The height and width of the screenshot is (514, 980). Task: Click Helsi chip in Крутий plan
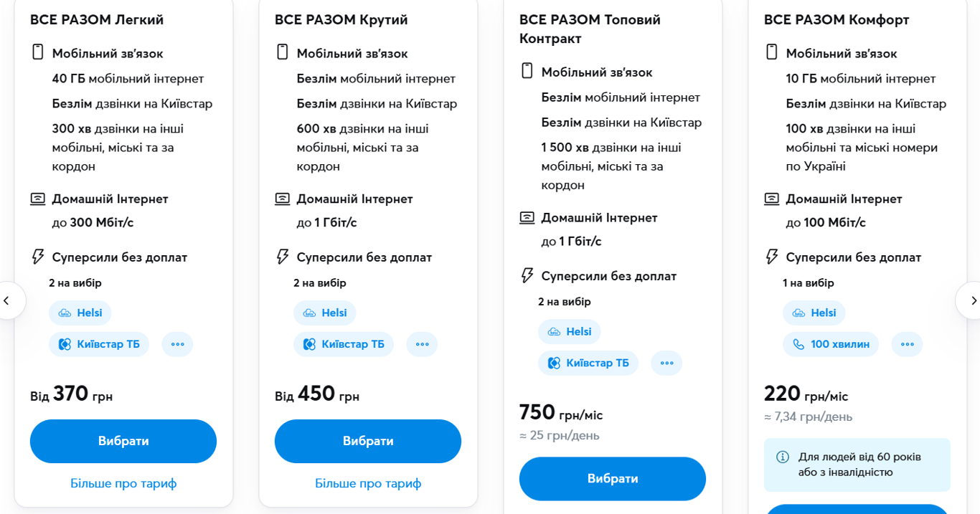point(325,313)
